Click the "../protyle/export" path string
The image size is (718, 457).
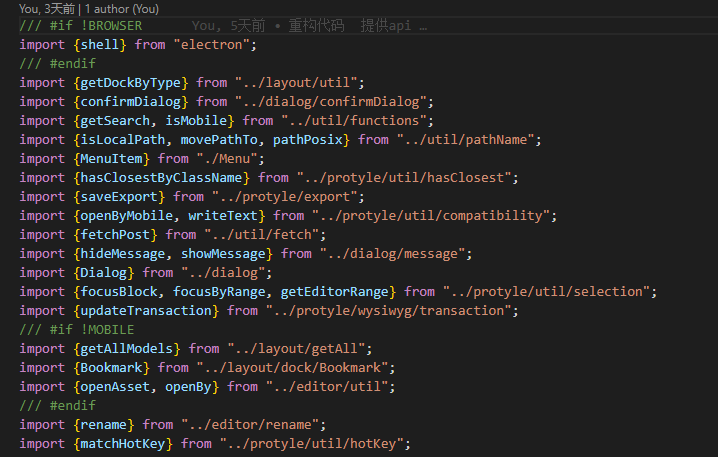click(284, 197)
